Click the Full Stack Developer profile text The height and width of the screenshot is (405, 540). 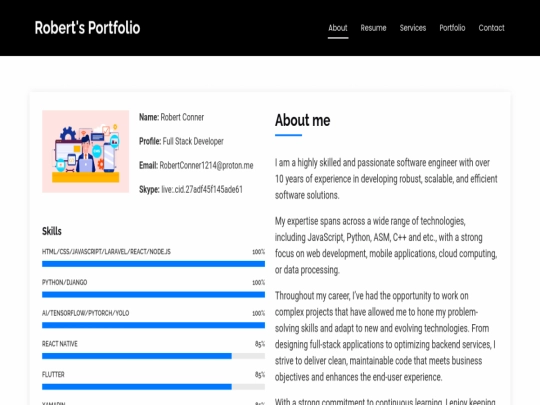193,141
